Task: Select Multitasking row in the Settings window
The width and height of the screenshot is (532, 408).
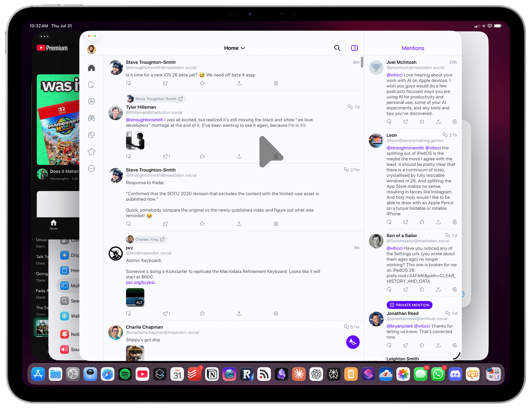Action: (68, 286)
